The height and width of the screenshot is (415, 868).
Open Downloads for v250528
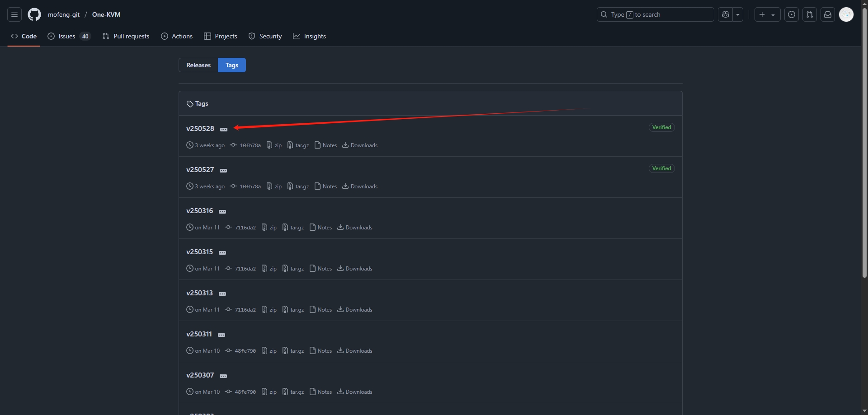tap(360, 145)
